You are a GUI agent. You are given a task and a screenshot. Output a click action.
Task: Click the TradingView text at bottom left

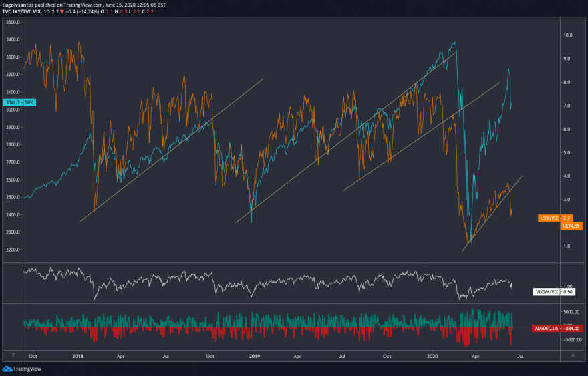27,369
